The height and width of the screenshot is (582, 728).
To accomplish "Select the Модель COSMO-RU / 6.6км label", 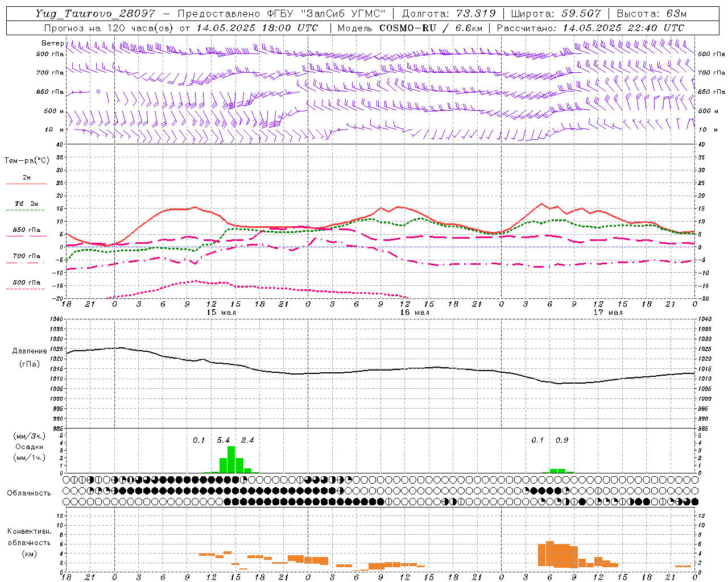I will [410, 28].
